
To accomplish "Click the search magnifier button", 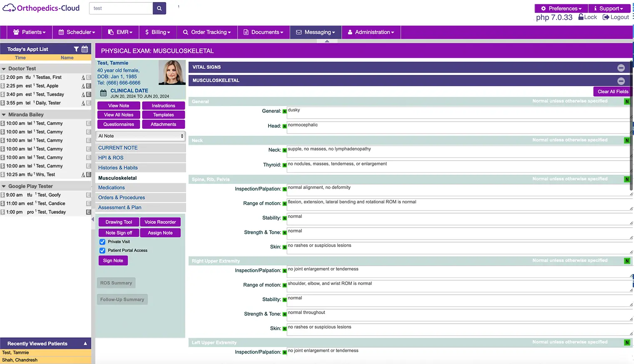I will point(159,8).
